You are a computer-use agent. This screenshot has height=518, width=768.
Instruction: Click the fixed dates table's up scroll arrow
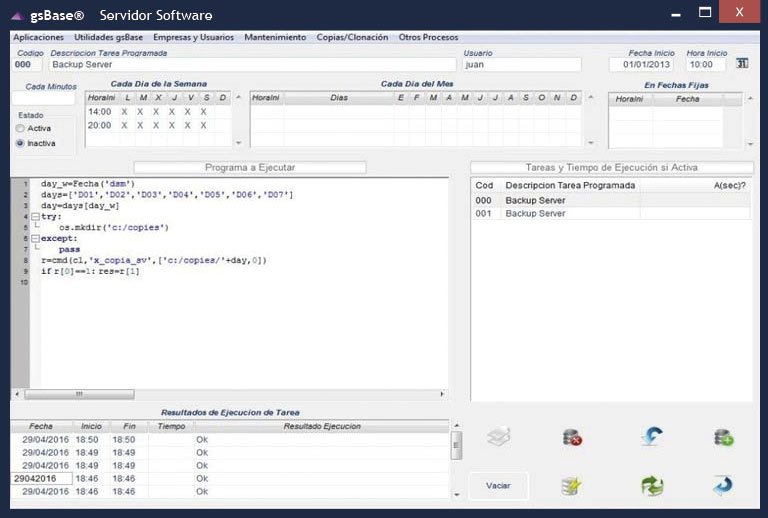[x=750, y=98]
